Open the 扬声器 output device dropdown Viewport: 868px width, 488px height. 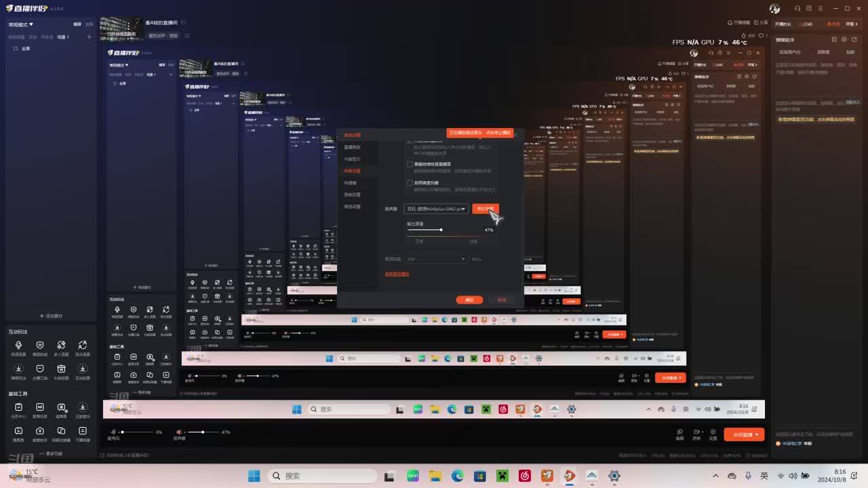click(x=436, y=209)
